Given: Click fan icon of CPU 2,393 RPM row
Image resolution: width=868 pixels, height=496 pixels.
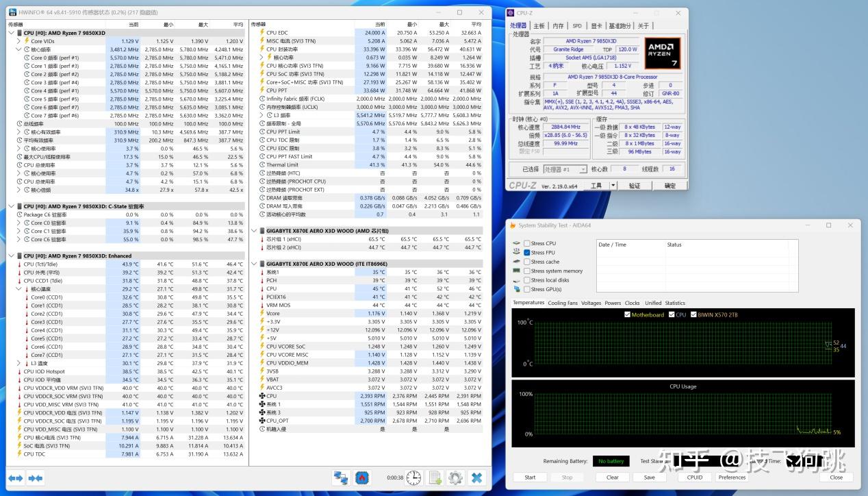Looking at the screenshot, I should (x=261, y=396).
